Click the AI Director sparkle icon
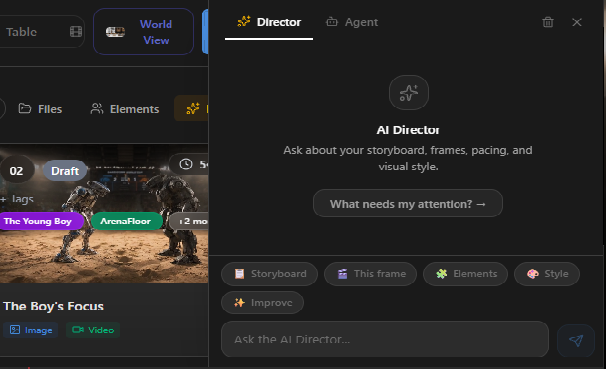Image resolution: width=606 pixels, height=369 pixels. (409, 93)
